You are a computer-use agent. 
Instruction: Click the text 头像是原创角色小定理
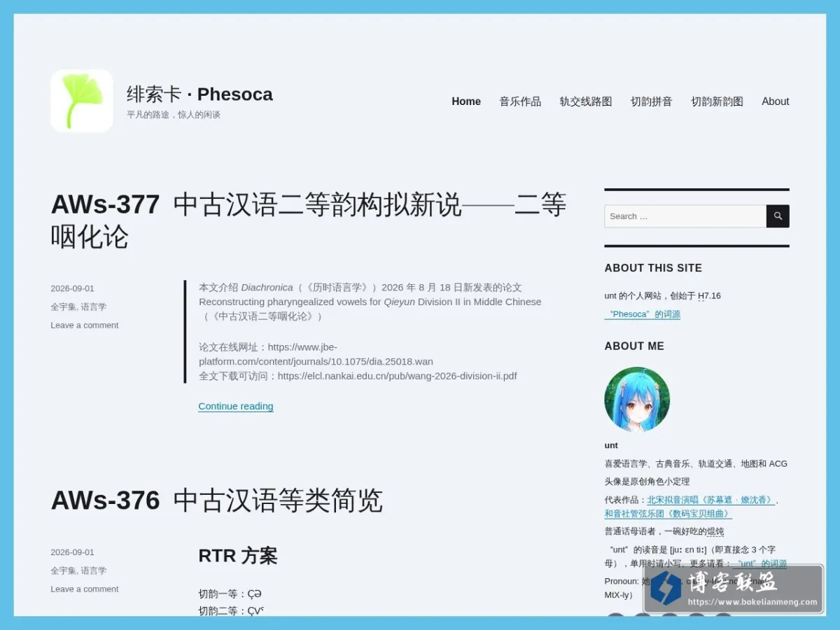click(647, 482)
